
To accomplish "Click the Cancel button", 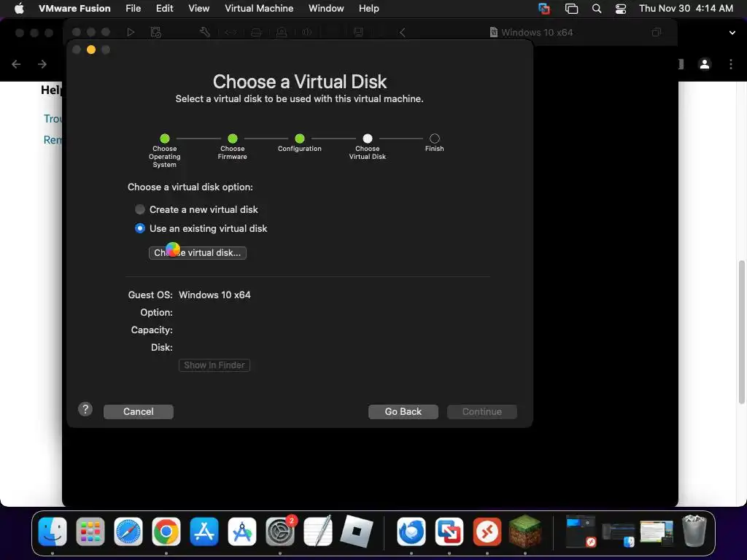I will tap(138, 412).
